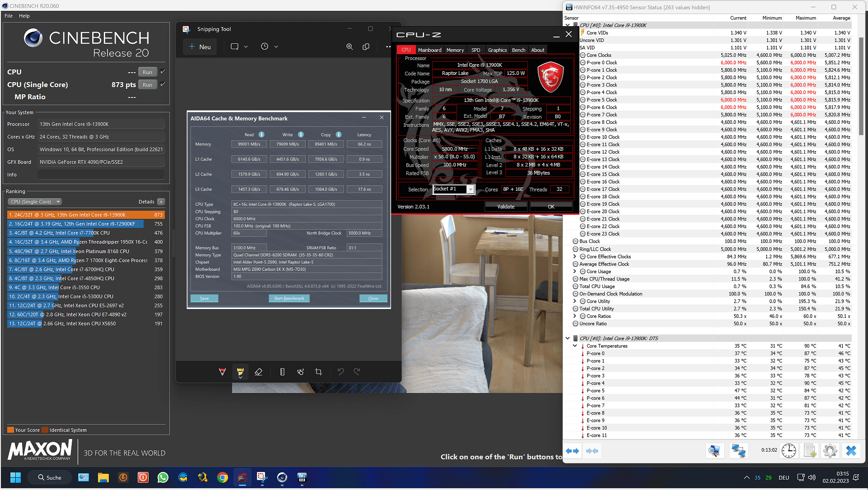This screenshot has height=490, width=868.
Task: Switch to CPU-Z SPD tab
Action: click(x=476, y=50)
